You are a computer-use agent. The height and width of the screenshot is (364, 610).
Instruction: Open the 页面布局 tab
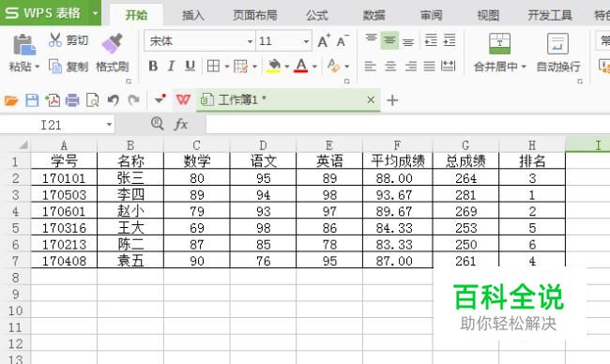click(x=255, y=15)
